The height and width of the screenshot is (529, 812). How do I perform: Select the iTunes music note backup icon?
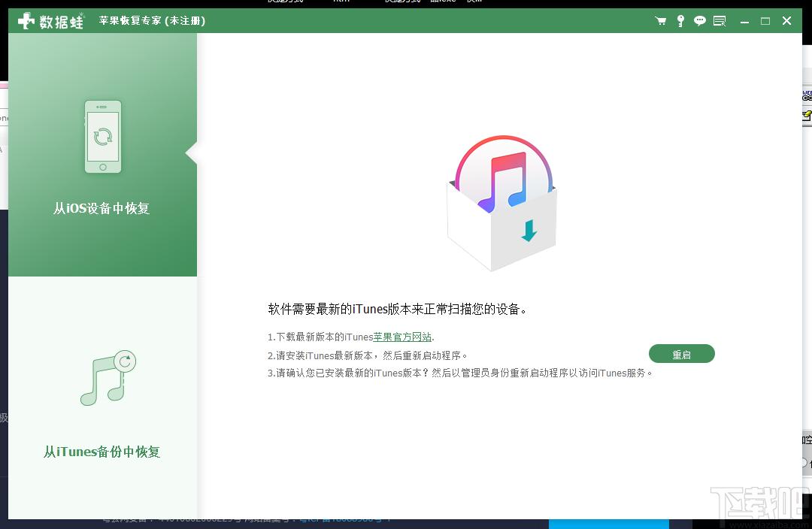(108, 379)
